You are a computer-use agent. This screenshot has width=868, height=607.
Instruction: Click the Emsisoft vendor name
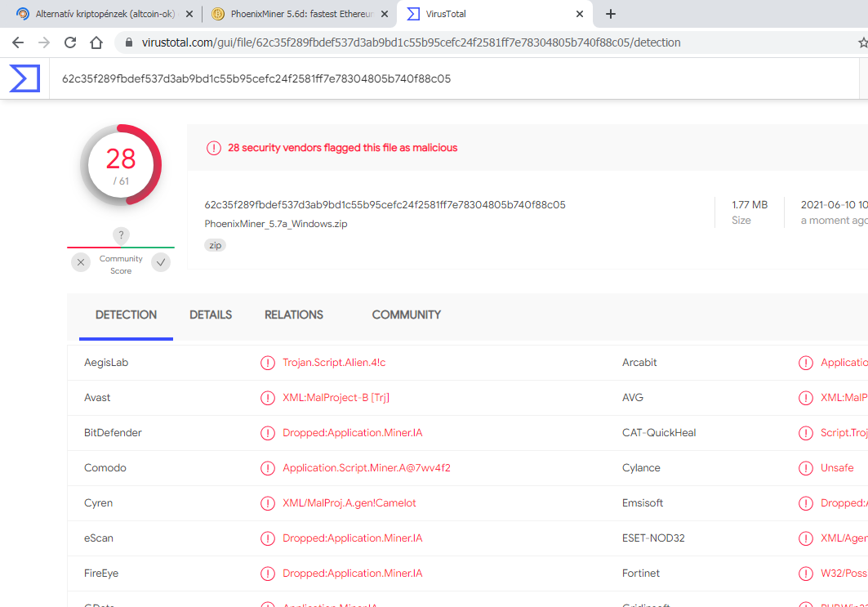pyautogui.click(x=643, y=503)
